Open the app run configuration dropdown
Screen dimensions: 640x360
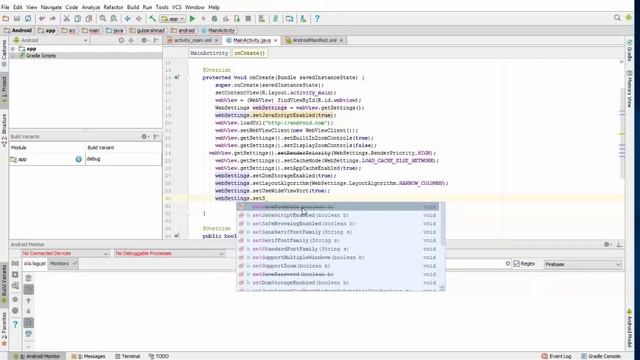(x=173, y=19)
